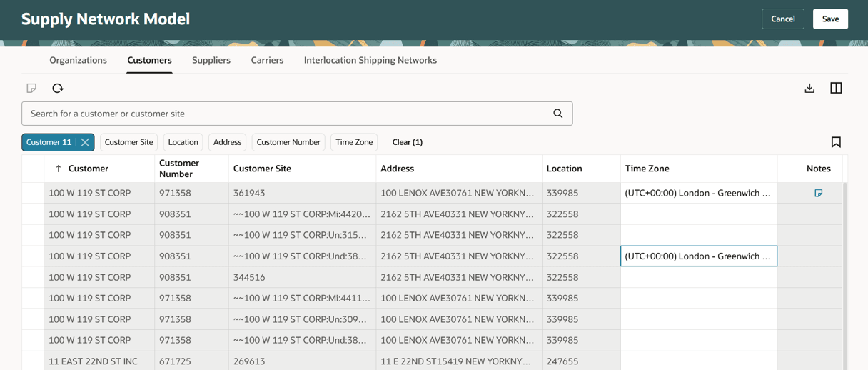Viewport: 868px width, 370px height.
Task: Click the Cancel button
Action: pos(782,19)
